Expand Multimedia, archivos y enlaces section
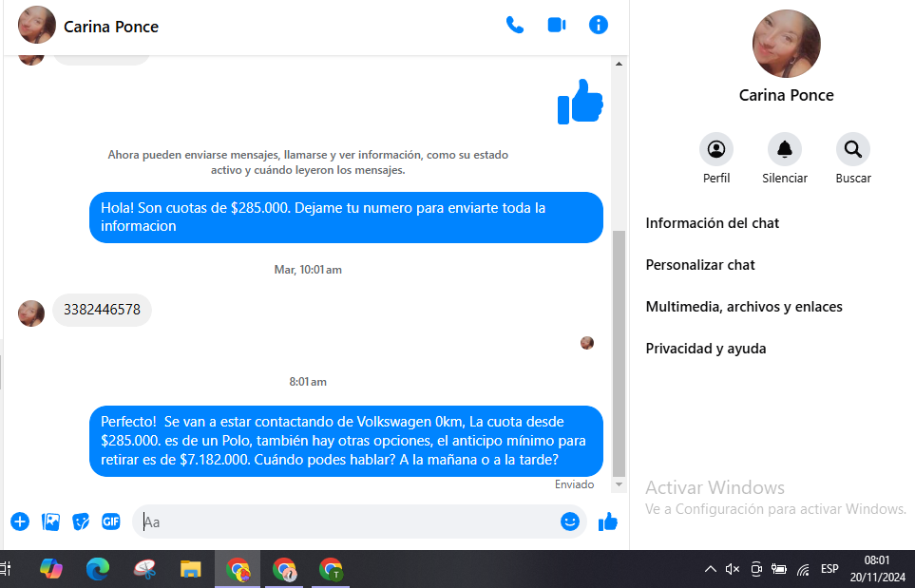 coord(744,307)
